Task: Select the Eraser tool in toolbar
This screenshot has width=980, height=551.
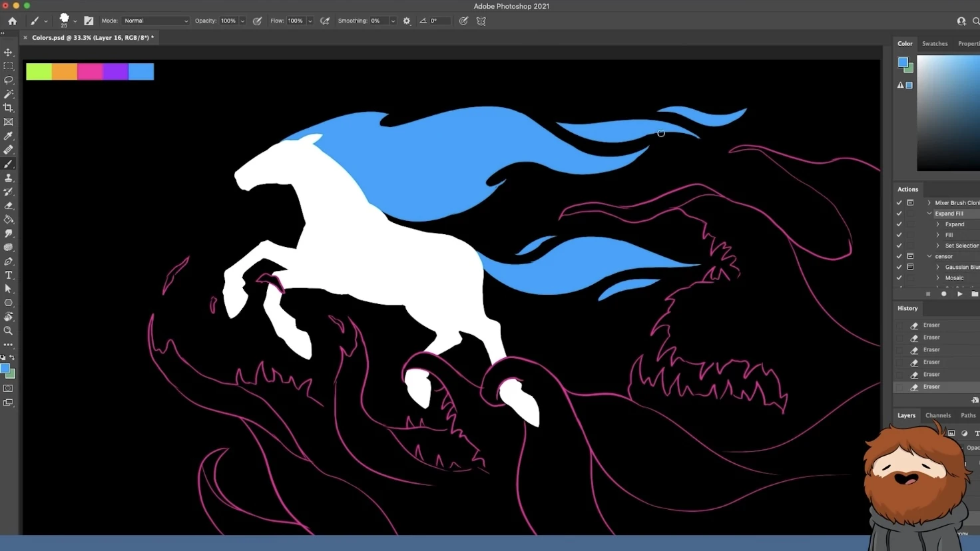Action: [9, 206]
